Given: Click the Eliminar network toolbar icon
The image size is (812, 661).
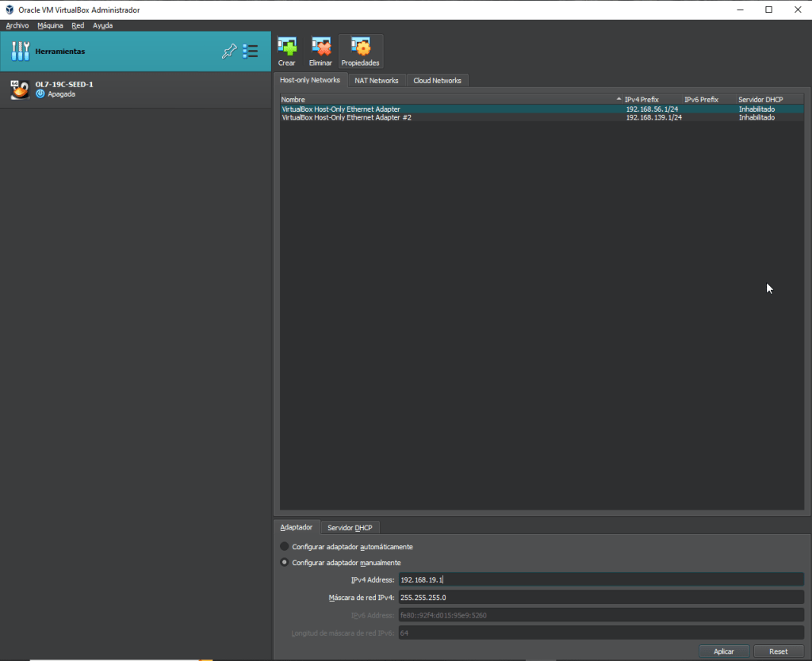Looking at the screenshot, I should (320, 47).
